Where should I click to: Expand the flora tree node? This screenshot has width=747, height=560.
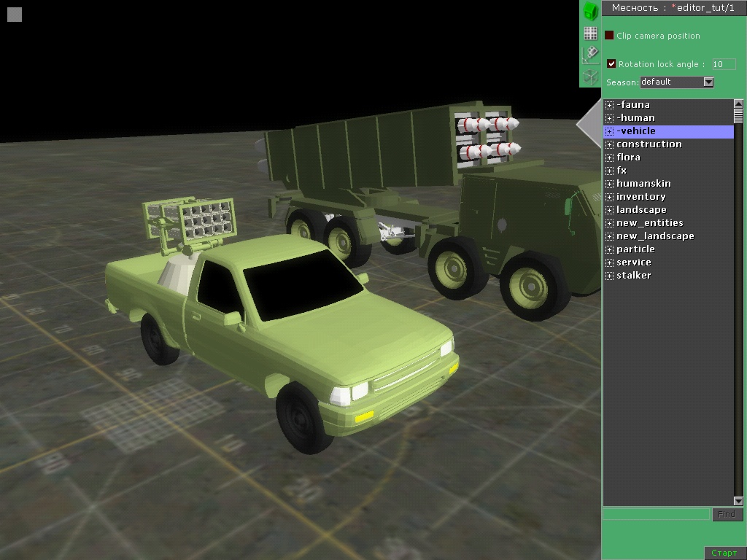click(609, 157)
